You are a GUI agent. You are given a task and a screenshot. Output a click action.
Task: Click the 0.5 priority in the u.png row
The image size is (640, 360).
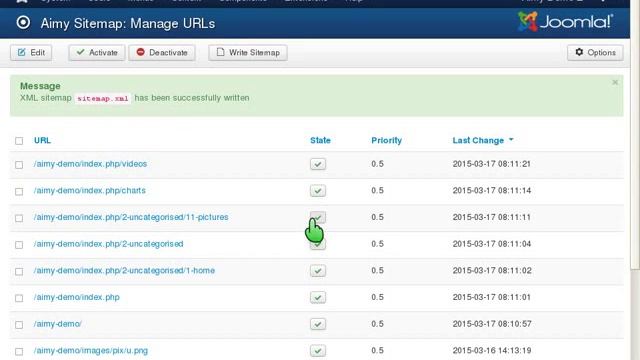tap(378, 351)
